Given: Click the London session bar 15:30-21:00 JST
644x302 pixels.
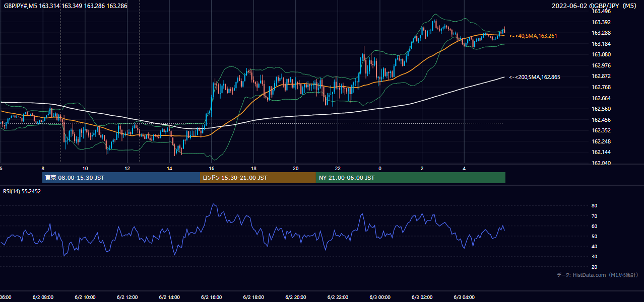Looking at the screenshot, I should pos(258,178).
